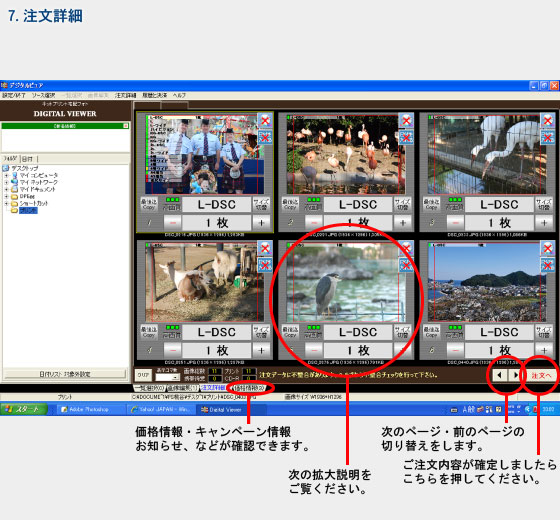This screenshot has width=560, height=520.
Task: Select デスクトップ in the folder tree
Action: point(25,168)
